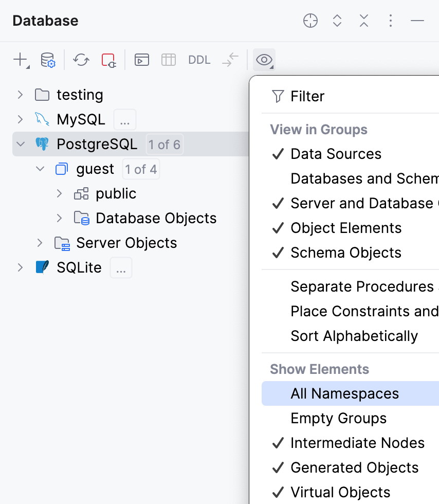The width and height of the screenshot is (439, 504).
Task: Click the ellipsis button next to MySQL
Action: coord(124,120)
